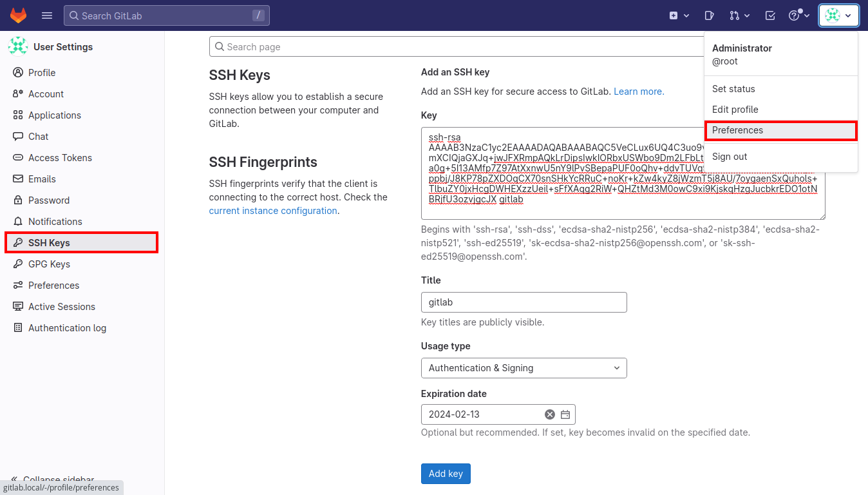
Task: Open the help question mark menu
Action: [x=798, y=15]
